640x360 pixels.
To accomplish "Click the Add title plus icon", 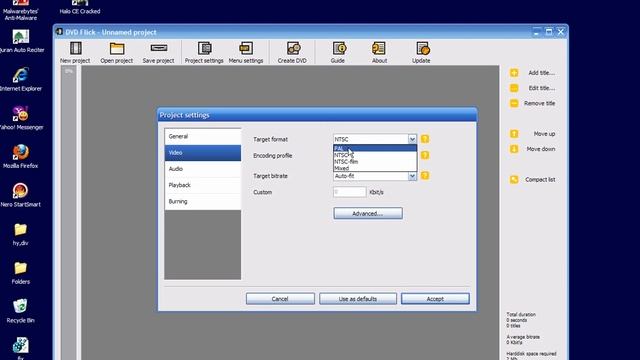I will (514, 73).
